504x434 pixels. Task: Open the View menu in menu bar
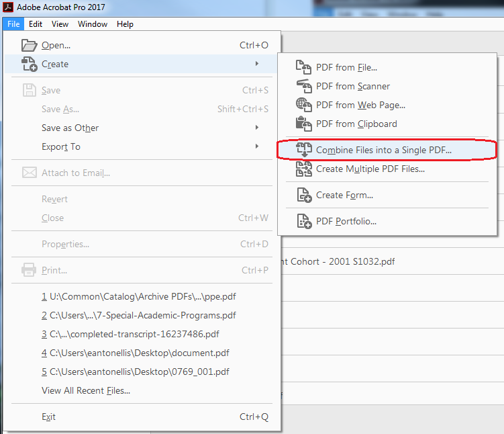[60, 24]
